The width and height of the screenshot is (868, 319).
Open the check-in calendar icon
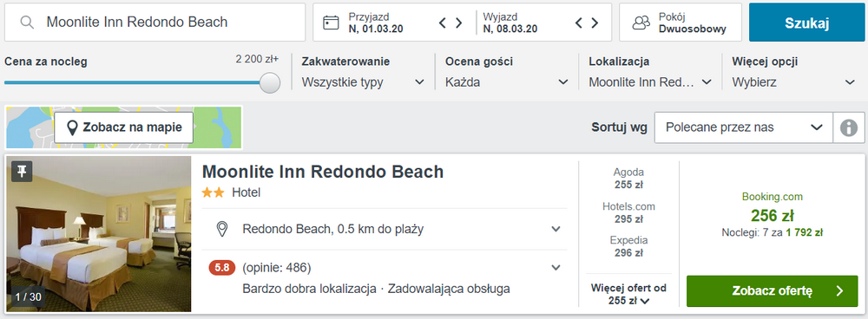(x=331, y=23)
